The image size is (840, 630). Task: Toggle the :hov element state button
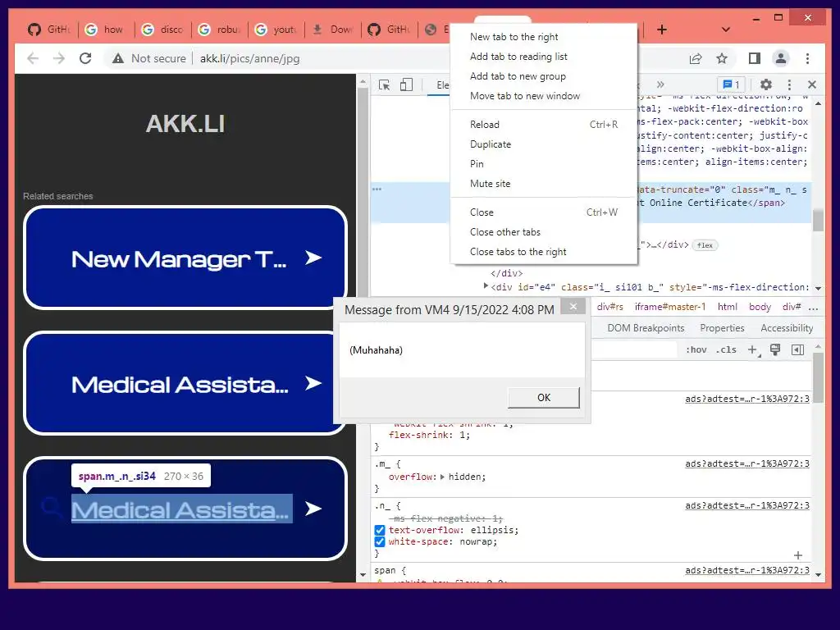696,349
